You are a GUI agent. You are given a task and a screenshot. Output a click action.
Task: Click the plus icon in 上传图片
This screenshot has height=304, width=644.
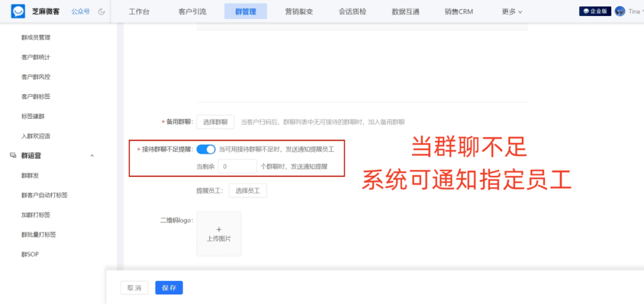(219, 229)
